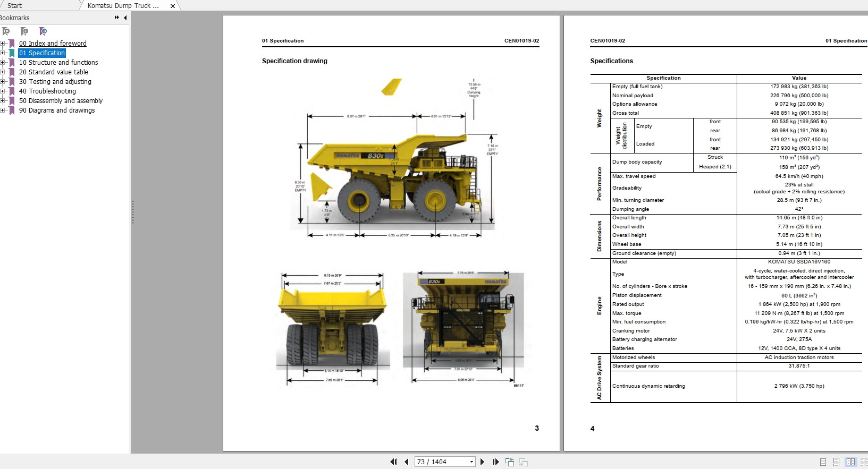Click the bookmark icon of 50 Disassembly and assembly
This screenshot has height=469, width=868.
[12, 101]
